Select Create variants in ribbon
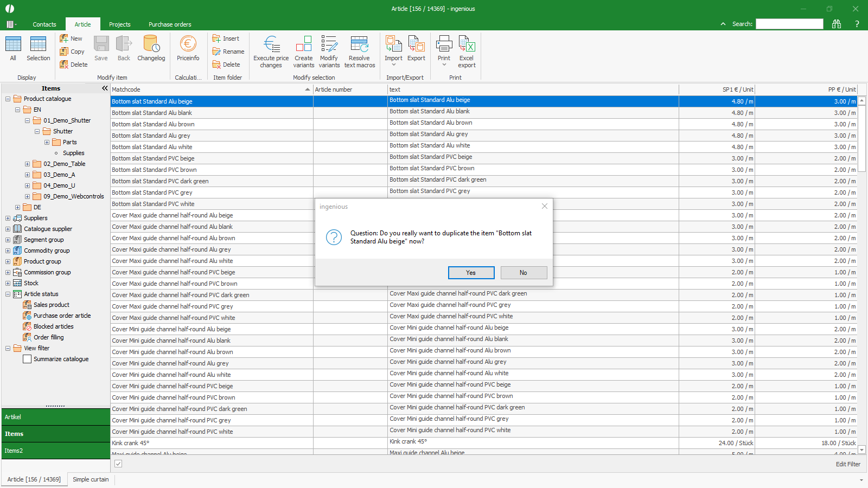Viewport: 868px width, 488px height. click(x=304, y=44)
